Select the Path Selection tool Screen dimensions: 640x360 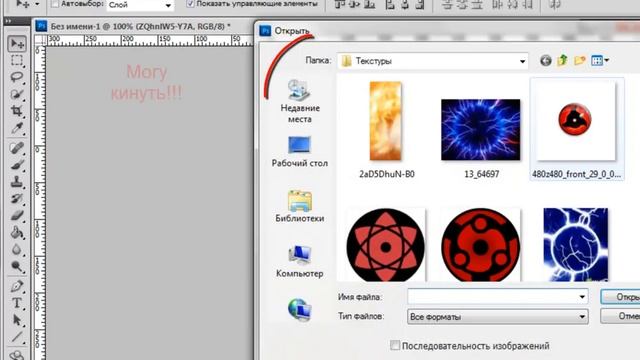[17, 320]
